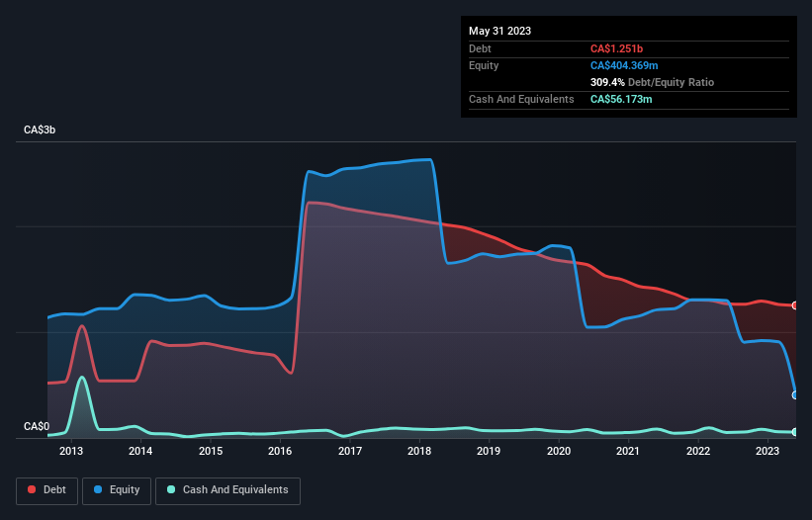812x520 pixels.
Task: Click the 2019 x-axis label
Action: (x=489, y=451)
